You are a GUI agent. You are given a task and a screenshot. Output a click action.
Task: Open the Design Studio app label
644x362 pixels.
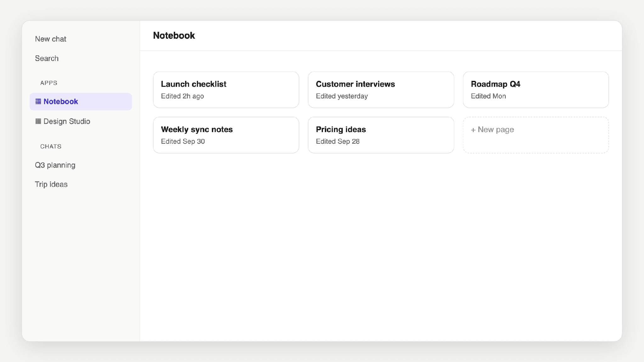pyautogui.click(x=67, y=121)
